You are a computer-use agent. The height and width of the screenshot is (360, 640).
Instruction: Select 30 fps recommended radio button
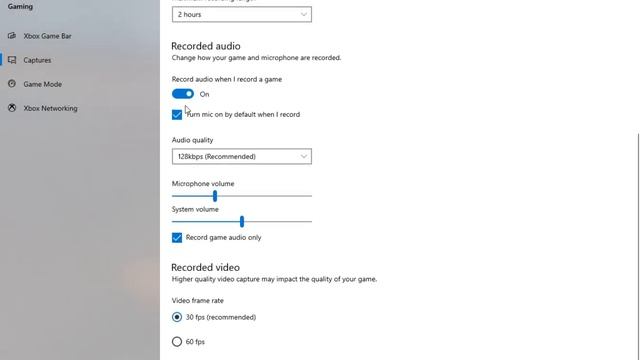tap(177, 317)
